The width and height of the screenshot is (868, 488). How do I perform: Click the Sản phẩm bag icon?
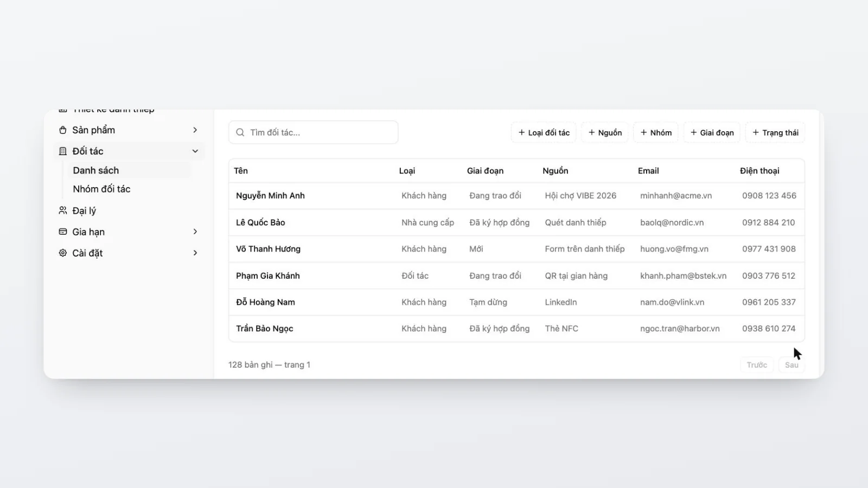coord(63,130)
